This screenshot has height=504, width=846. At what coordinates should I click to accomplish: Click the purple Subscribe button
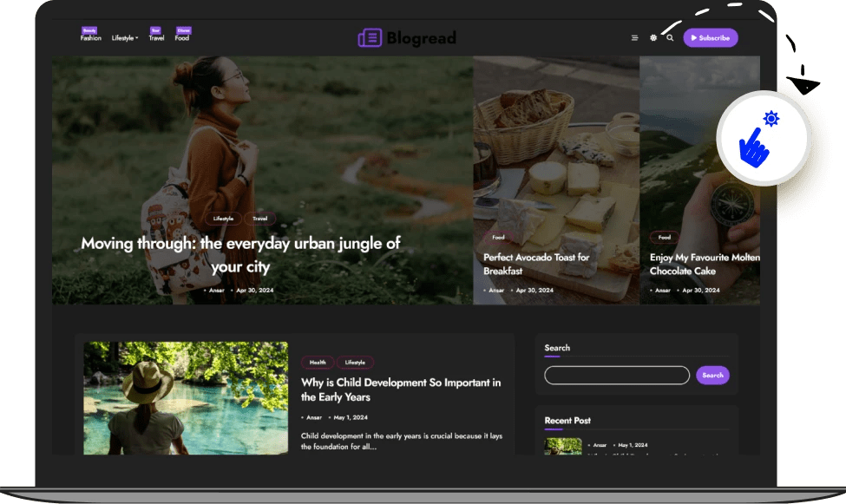coord(711,38)
